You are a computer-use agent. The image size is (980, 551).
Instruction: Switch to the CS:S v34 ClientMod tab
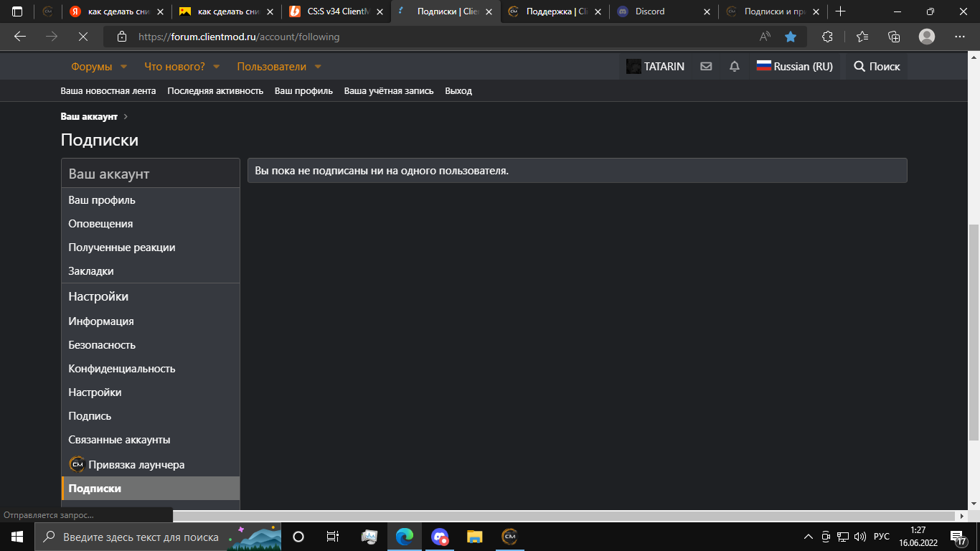point(337,11)
